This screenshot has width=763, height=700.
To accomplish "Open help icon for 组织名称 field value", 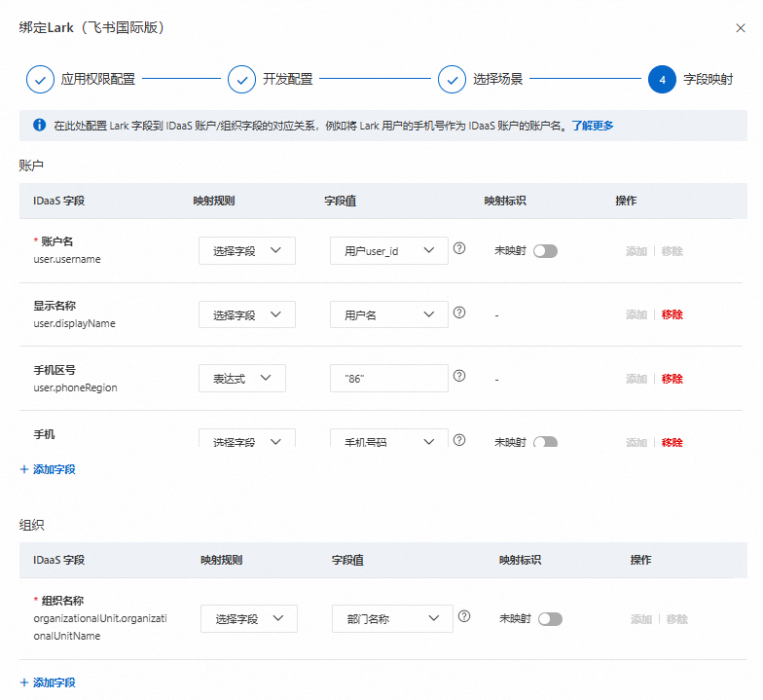I will coord(464,616).
